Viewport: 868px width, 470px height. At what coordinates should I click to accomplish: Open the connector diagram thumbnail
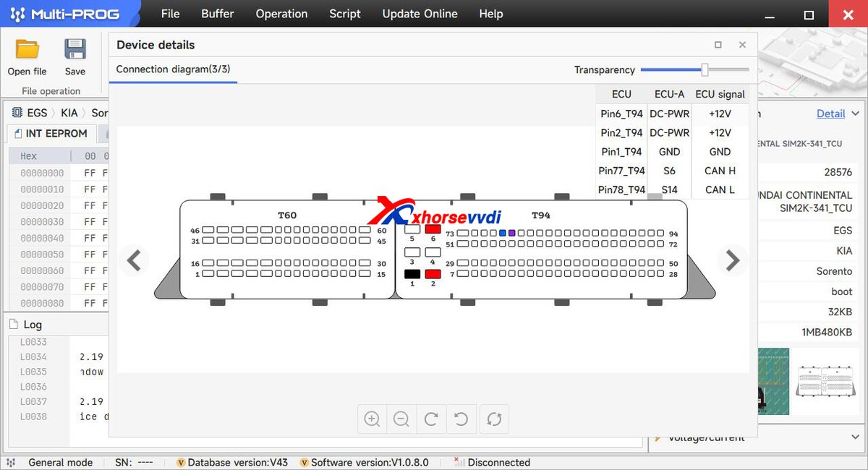824,382
